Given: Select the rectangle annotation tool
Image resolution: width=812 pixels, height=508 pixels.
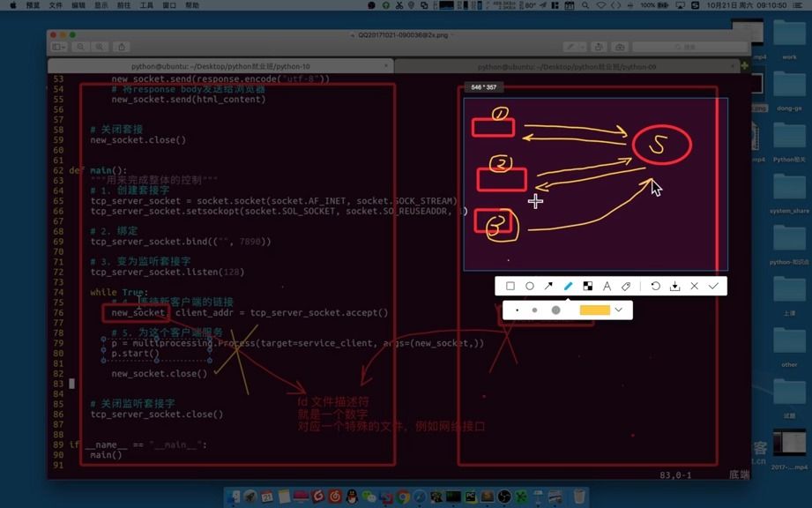Looking at the screenshot, I should (x=510, y=286).
